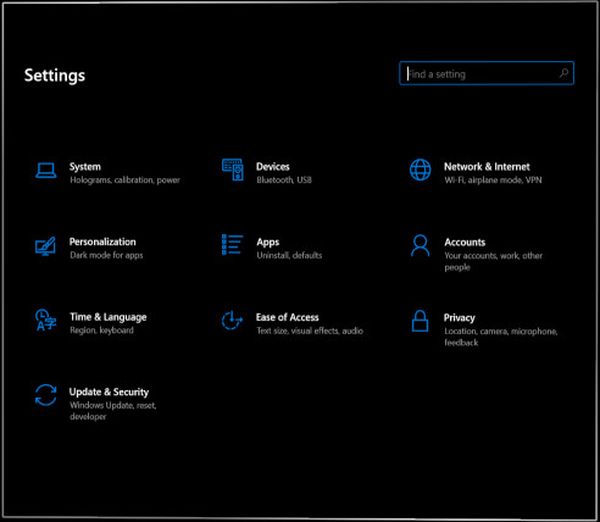
Task: Click the System laptop icon
Action: 46,170
